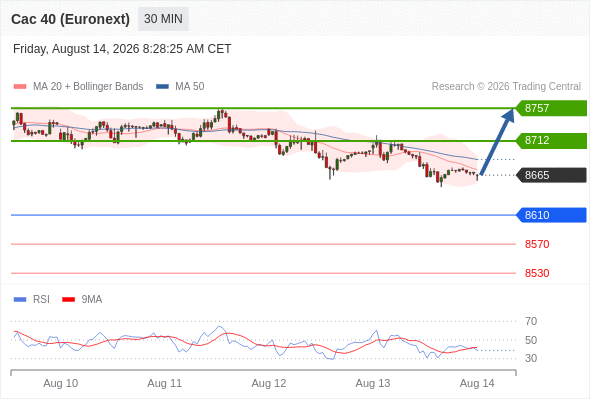Click the RSI blue legend swatch

[x=20, y=300]
